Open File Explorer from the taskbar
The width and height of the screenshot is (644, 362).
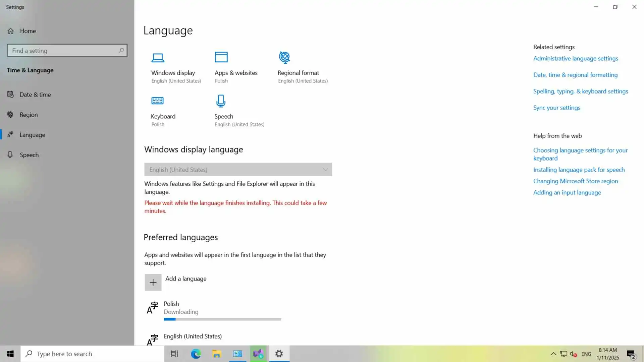pos(217,354)
